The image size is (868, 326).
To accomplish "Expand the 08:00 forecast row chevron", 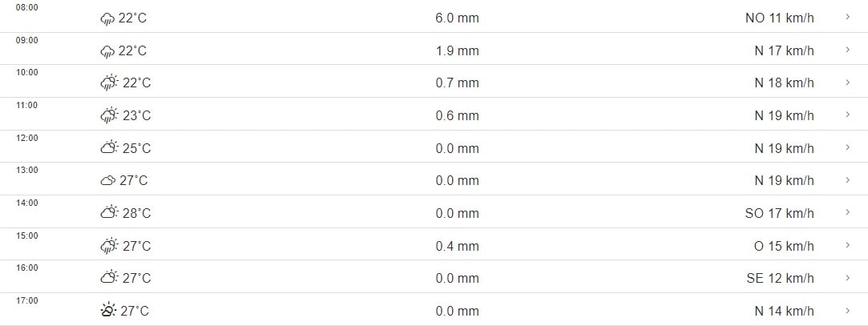I will (848, 18).
